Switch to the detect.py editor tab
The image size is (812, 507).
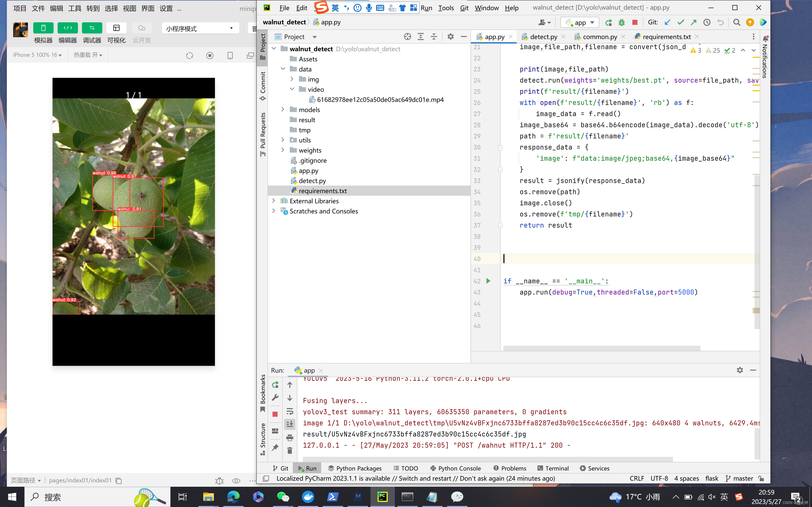pos(543,37)
